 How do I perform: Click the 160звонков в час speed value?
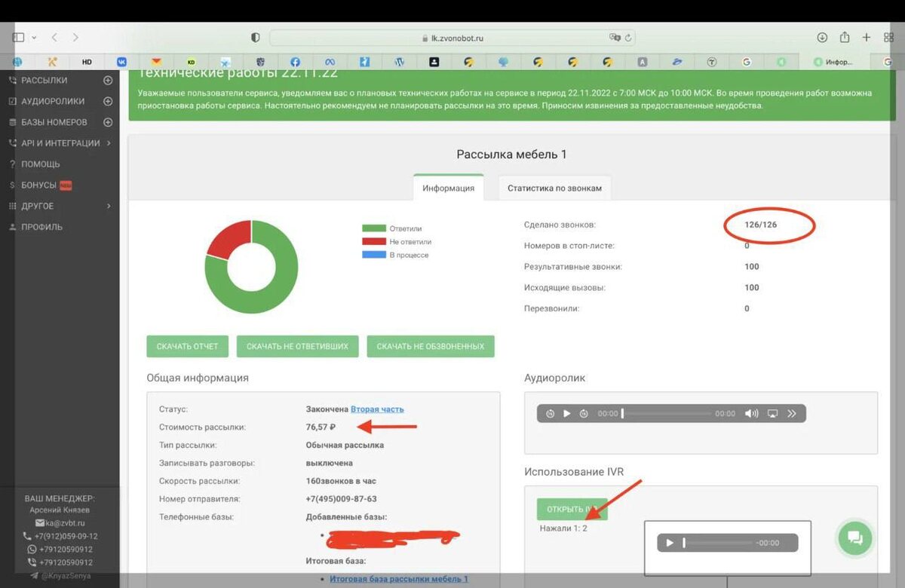pos(341,481)
